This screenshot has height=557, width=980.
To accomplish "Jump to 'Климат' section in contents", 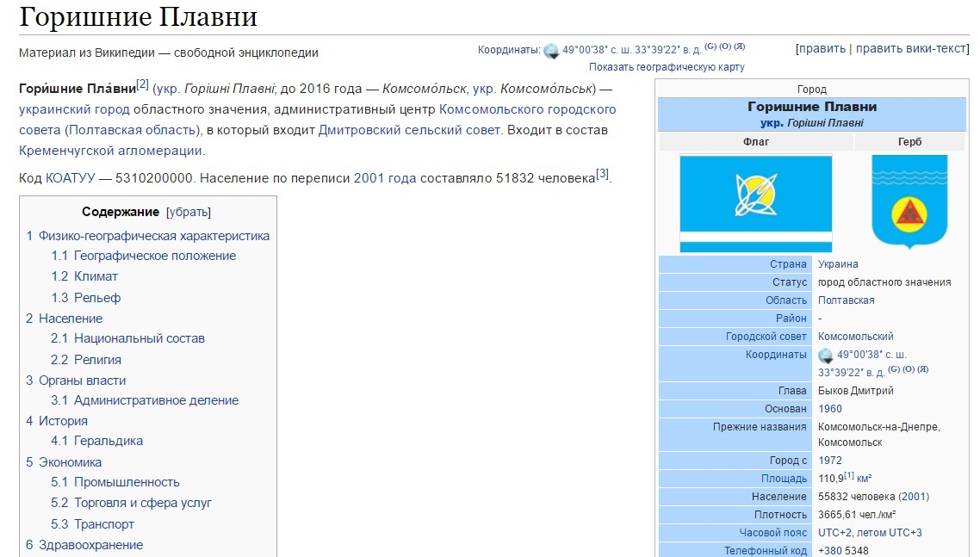I will (x=96, y=276).
